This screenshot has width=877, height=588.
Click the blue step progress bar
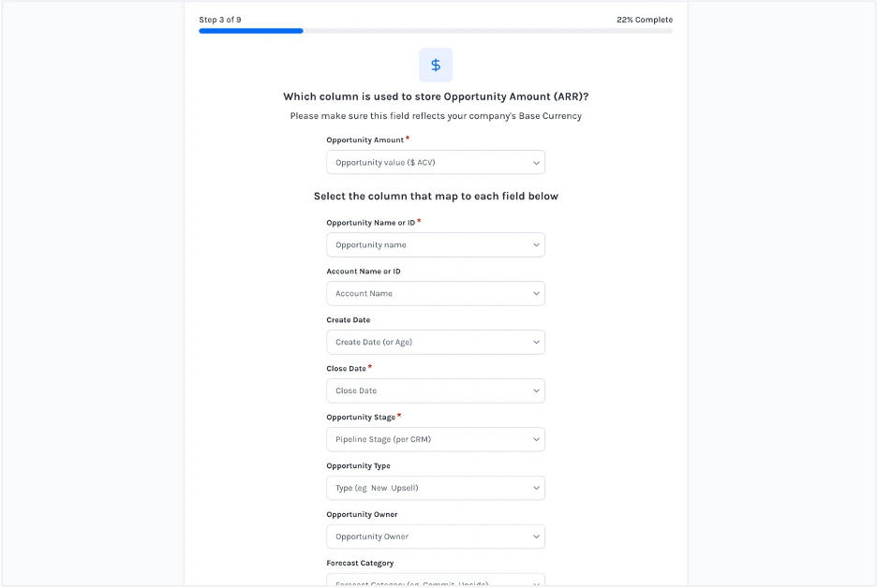pos(251,31)
